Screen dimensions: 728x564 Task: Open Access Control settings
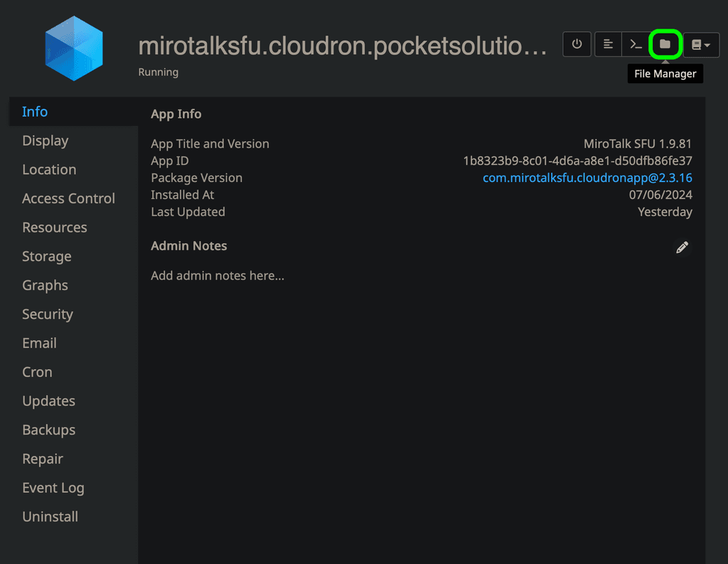click(68, 198)
